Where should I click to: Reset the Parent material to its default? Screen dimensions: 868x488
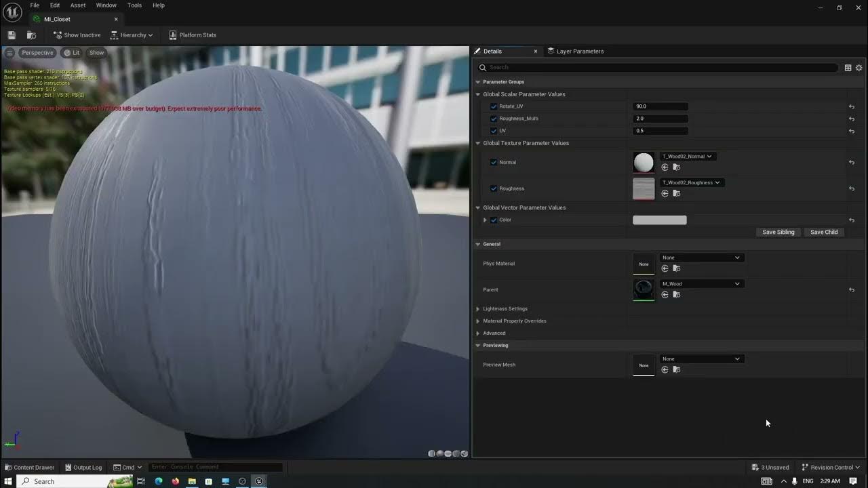point(851,290)
